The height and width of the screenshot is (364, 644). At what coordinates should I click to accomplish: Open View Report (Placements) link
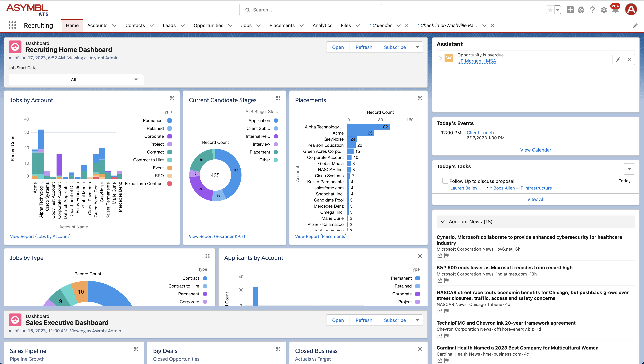click(x=321, y=236)
